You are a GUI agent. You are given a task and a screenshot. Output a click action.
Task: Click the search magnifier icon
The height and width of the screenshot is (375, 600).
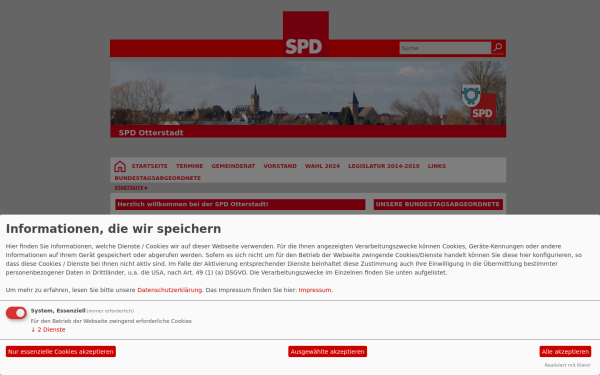point(497,48)
